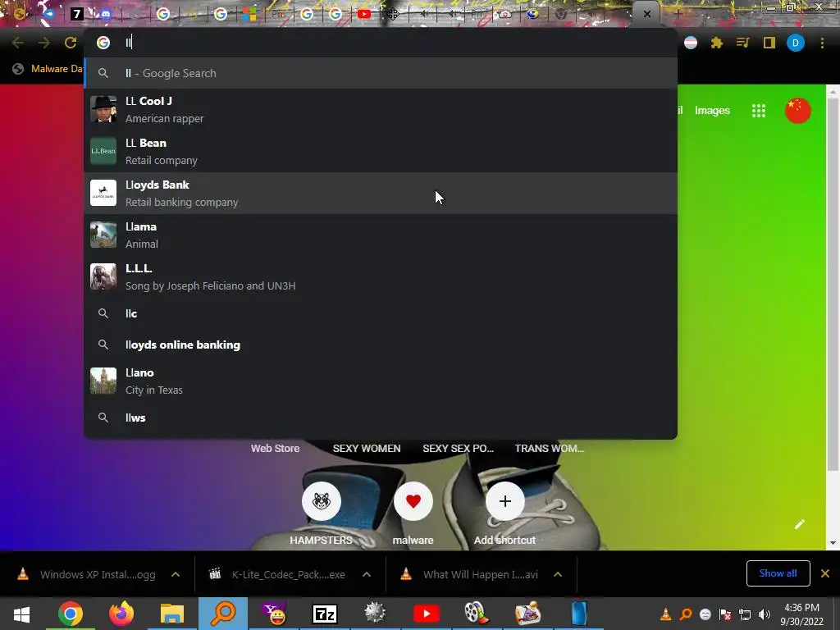Screen dimensions: 840x630
Task: Open Yahoo Messenger from the taskbar
Action: (x=274, y=614)
